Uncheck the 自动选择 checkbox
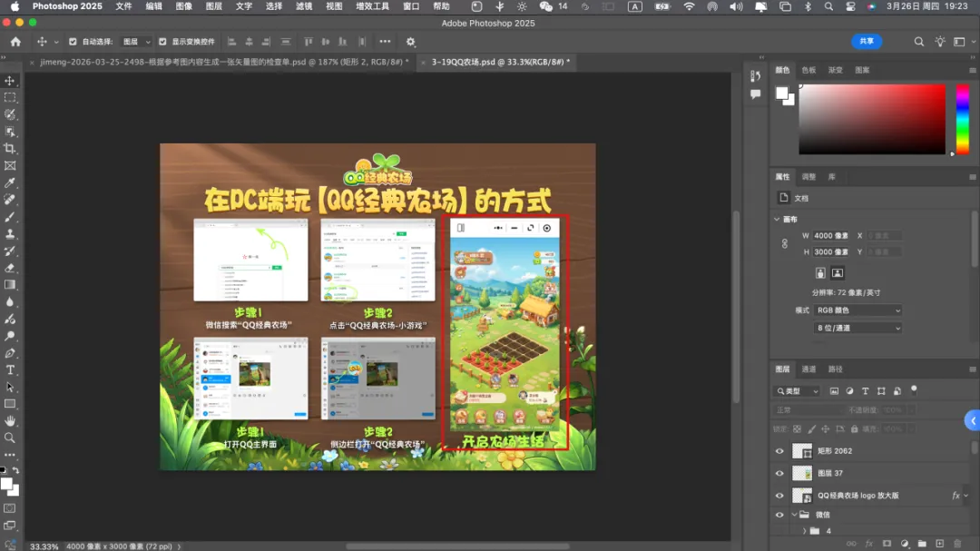The width and height of the screenshot is (980, 551). pos(73,42)
